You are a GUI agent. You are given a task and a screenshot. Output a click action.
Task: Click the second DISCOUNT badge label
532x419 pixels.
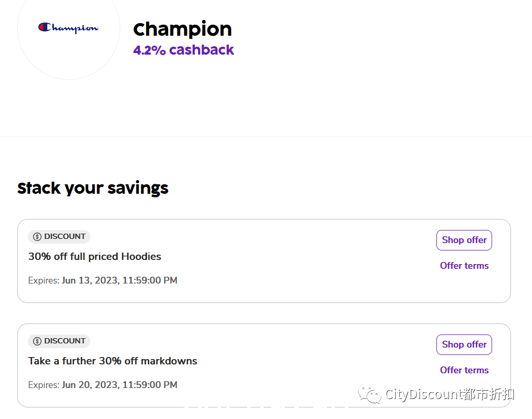59,341
